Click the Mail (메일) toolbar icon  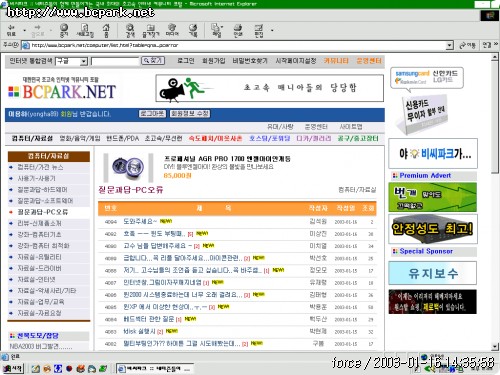[216, 30]
